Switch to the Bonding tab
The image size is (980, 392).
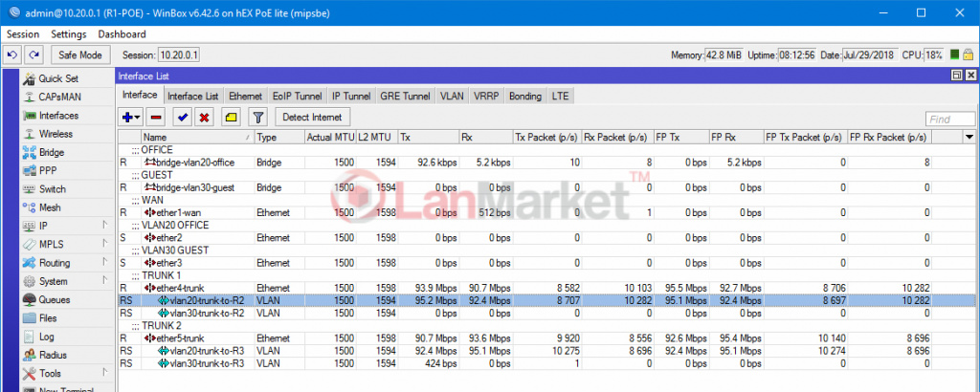[x=525, y=97]
